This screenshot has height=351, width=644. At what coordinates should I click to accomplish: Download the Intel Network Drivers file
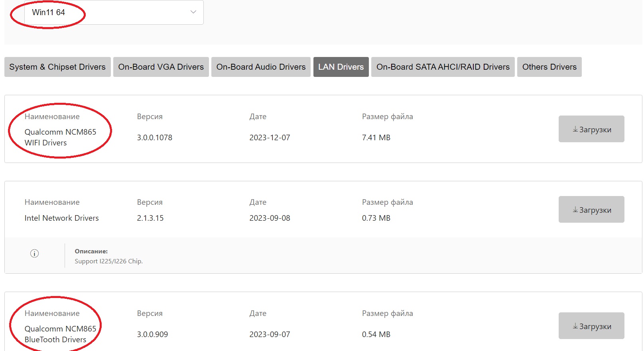tap(591, 210)
